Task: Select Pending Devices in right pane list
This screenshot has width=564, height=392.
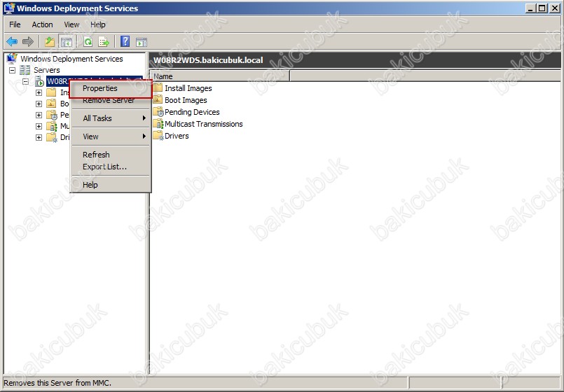Action: tap(192, 112)
